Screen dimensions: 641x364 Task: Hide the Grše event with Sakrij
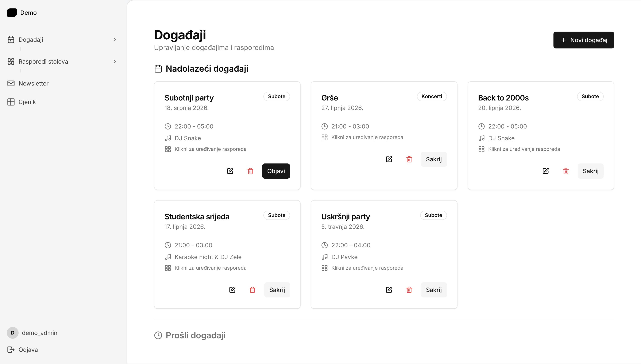pos(434,159)
